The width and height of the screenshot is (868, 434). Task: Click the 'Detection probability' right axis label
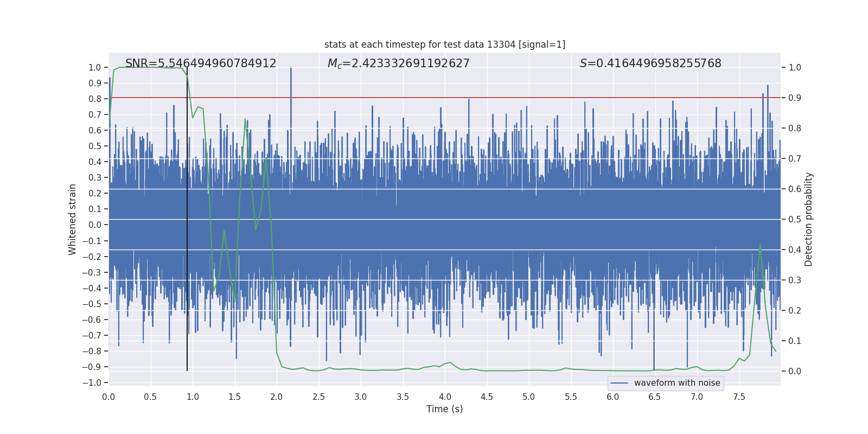click(x=809, y=219)
